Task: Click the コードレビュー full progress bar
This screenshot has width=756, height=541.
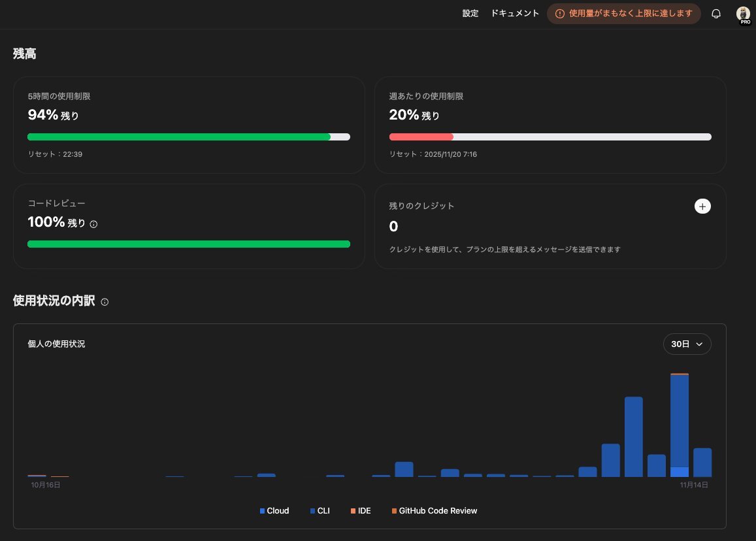Action: pyautogui.click(x=188, y=244)
